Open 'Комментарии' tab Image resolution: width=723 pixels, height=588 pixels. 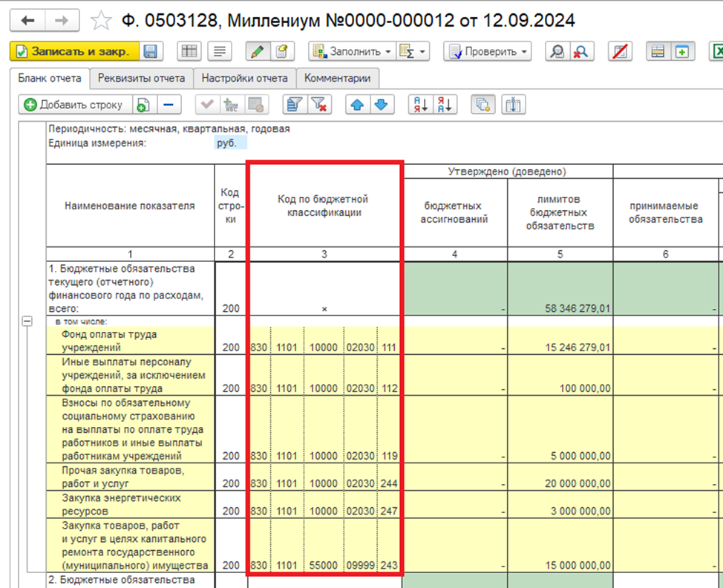pos(338,79)
